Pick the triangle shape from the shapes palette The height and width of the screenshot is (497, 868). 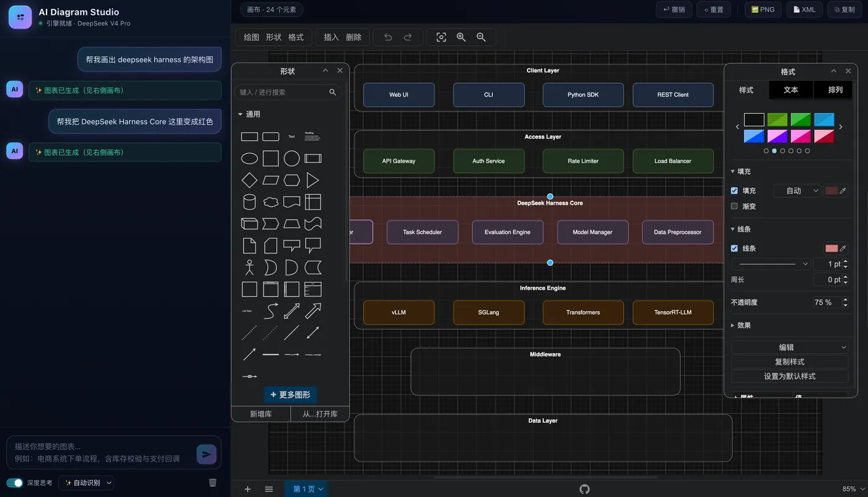pyautogui.click(x=313, y=181)
